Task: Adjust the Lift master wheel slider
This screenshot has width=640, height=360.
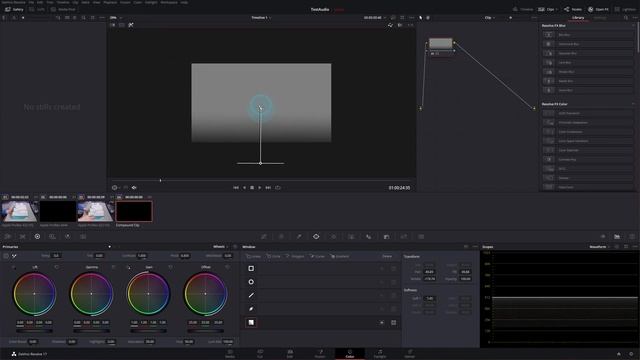Action: click(34, 330)
